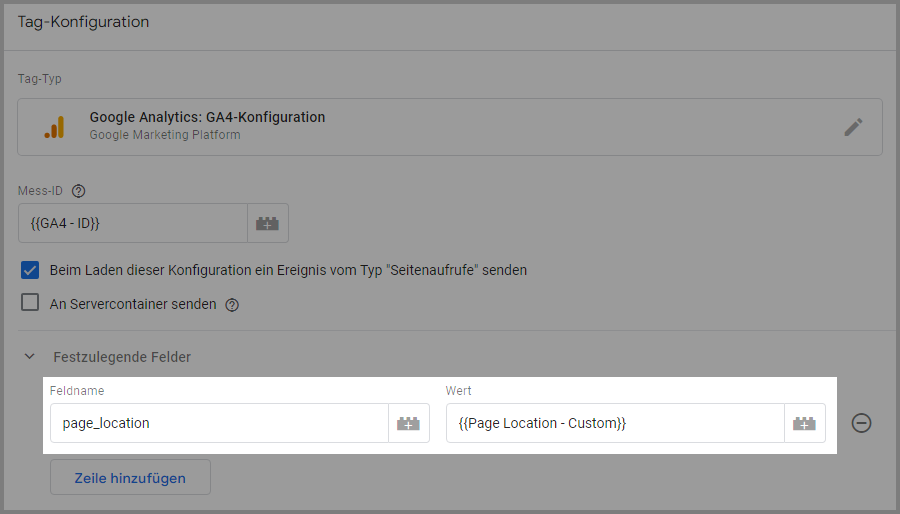
Task: Open help icon next to Mess-ID
Action: (x=79, y=191)
